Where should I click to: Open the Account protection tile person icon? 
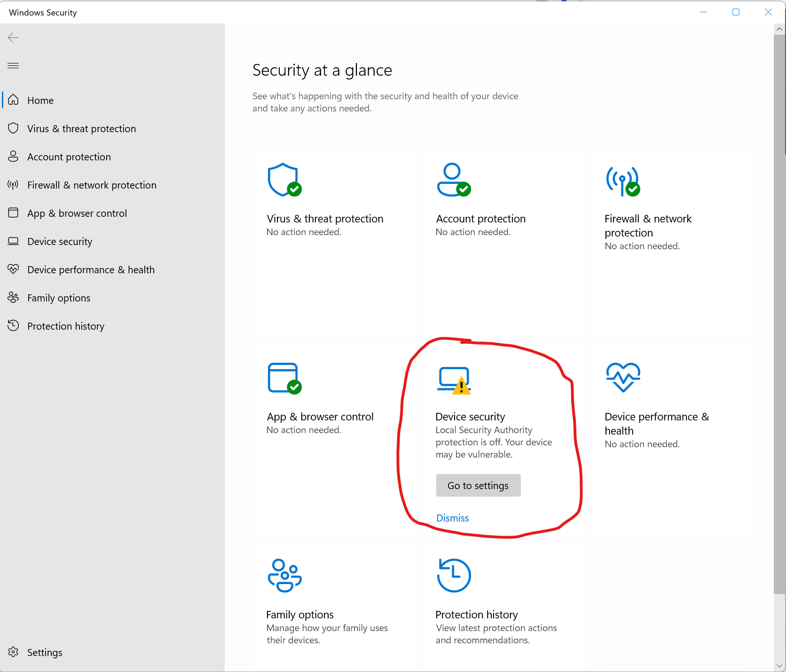tap(454, 180)
